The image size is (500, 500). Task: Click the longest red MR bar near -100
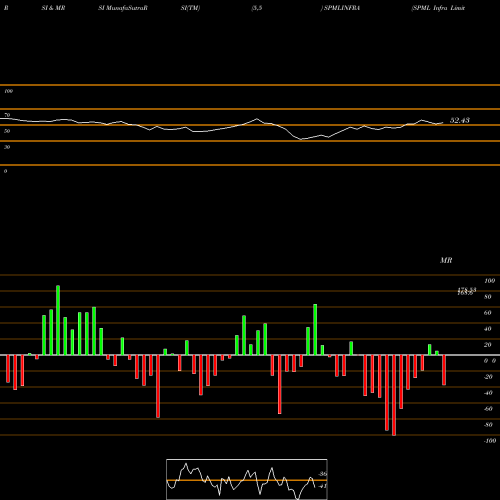pyautogui.click(x=394, y=395)
